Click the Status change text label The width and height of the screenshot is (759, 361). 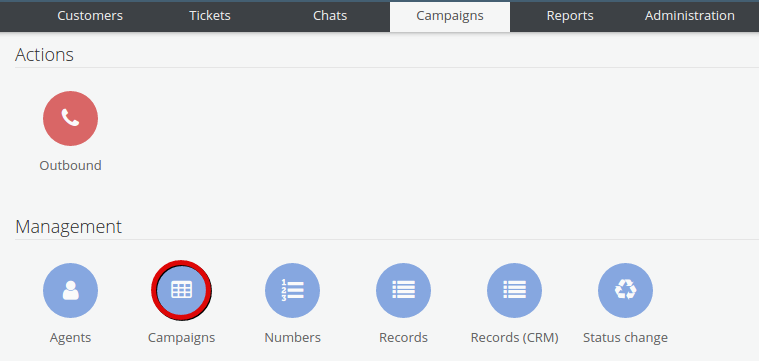pos(625,338)
